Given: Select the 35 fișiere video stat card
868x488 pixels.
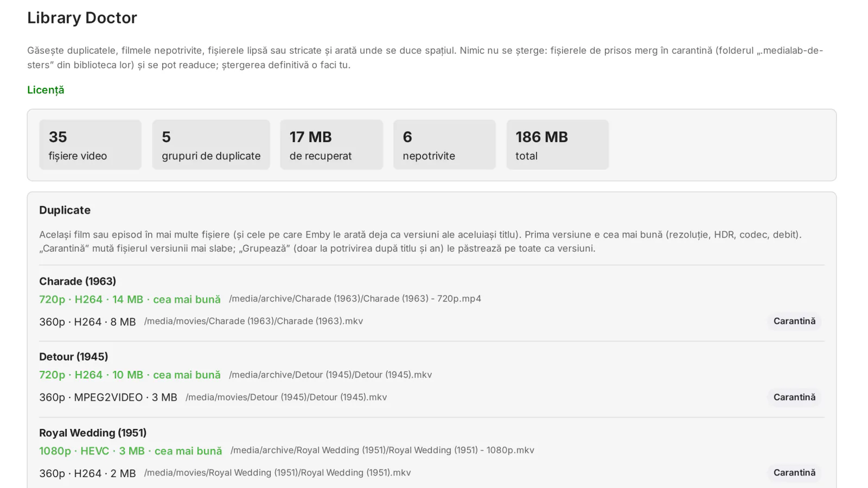Looking at the screenshot, I should 90,145.
